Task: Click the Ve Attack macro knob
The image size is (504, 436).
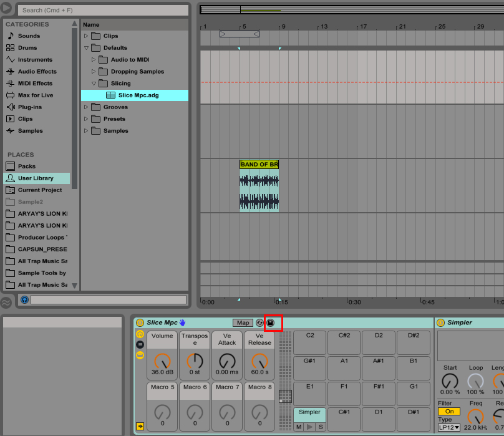Action: [x=227, y=361]
